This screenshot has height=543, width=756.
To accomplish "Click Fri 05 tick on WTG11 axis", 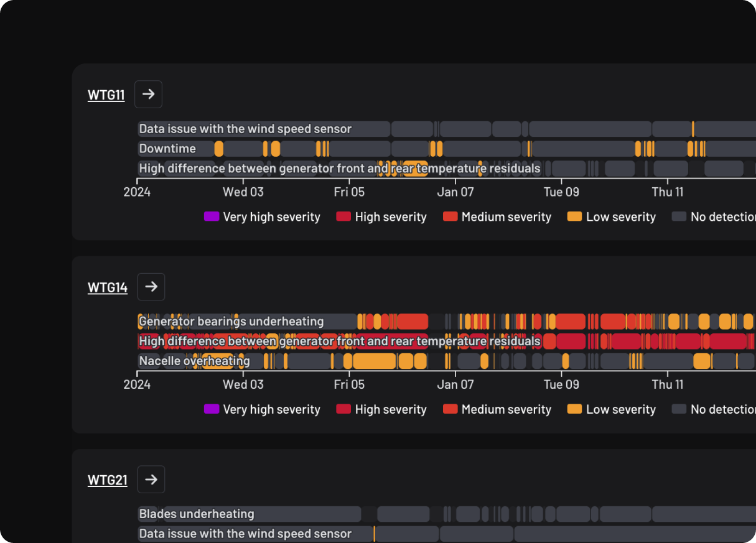I will tap(350, 192).
